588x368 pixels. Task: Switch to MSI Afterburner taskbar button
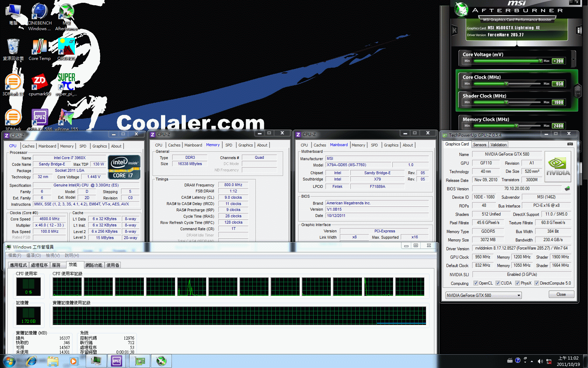(161, 361)
